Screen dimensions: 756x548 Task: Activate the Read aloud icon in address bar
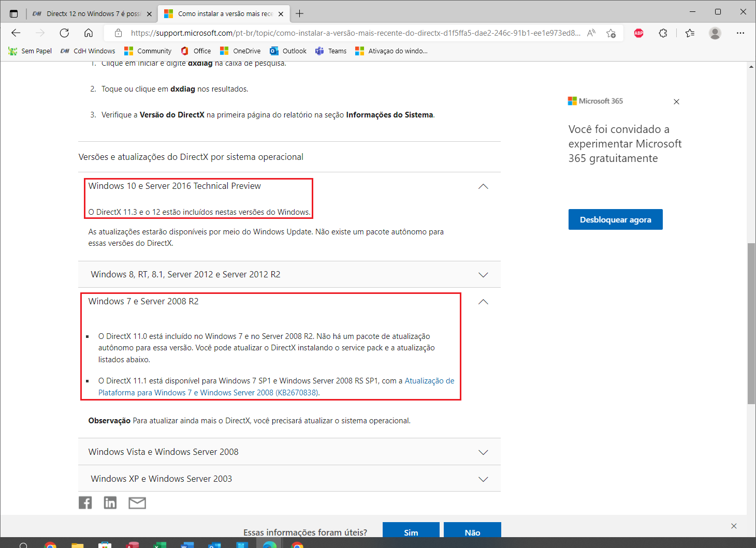pyautogui.click(x=591, y=33)
